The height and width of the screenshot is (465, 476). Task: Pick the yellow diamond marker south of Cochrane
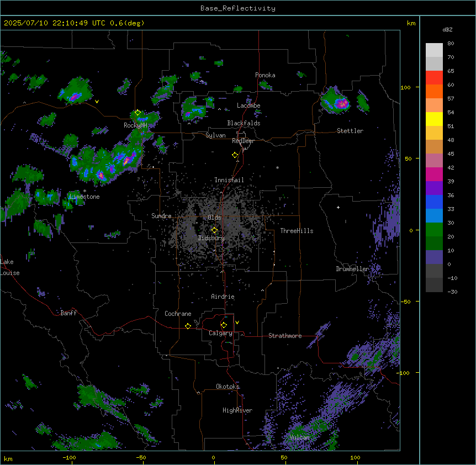188,326
